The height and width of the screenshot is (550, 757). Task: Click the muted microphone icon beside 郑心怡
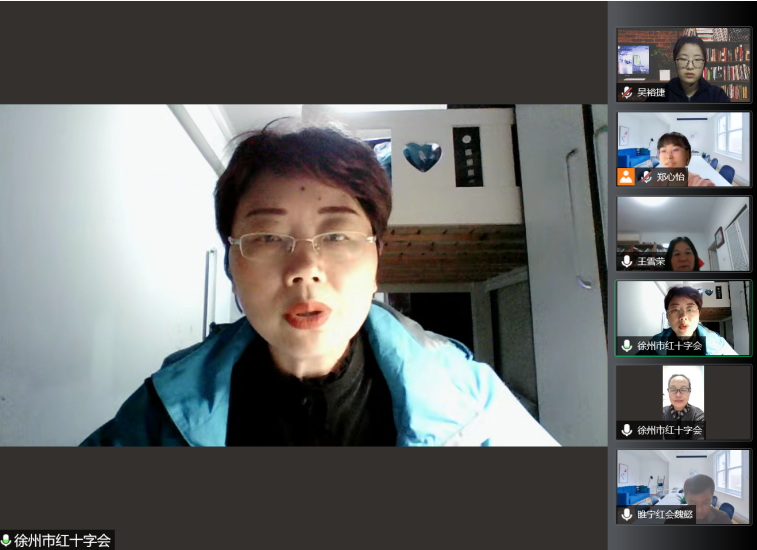(x=646, y=177)
